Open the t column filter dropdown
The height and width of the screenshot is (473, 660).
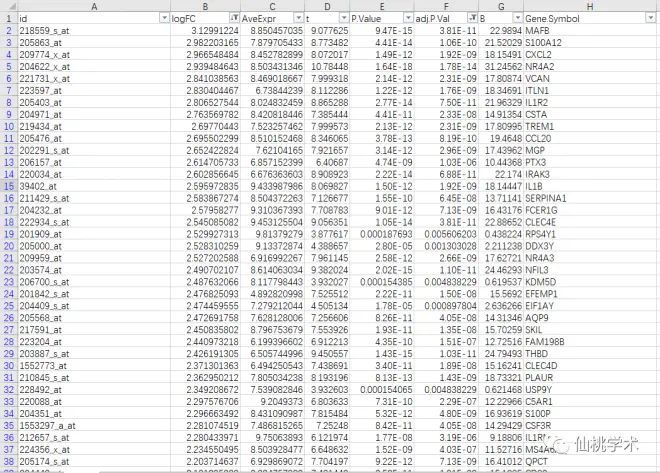pos(344,18)
